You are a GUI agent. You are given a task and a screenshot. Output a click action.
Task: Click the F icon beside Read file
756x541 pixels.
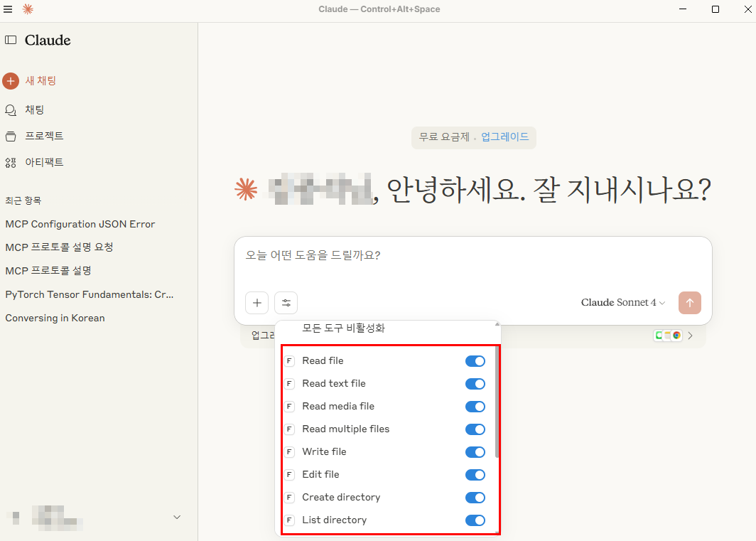click(x=289, y=361)
